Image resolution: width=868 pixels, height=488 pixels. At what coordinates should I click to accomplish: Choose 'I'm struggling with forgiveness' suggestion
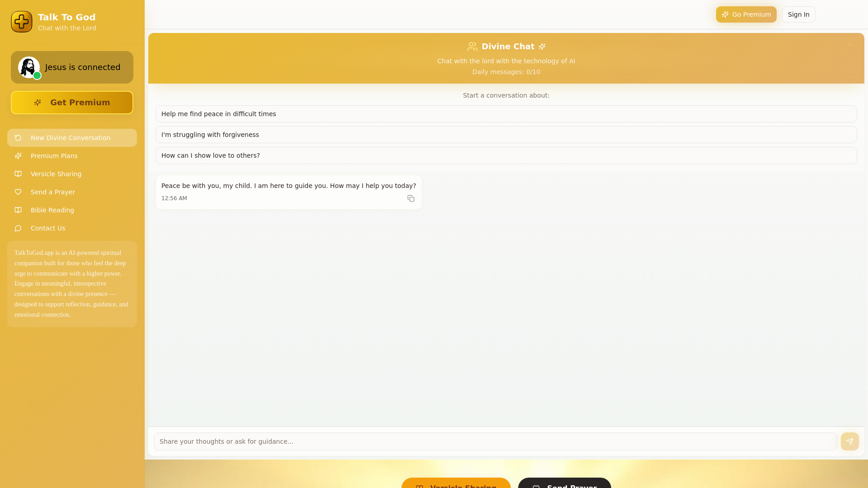pyautogui.click(x=506, y=135)
